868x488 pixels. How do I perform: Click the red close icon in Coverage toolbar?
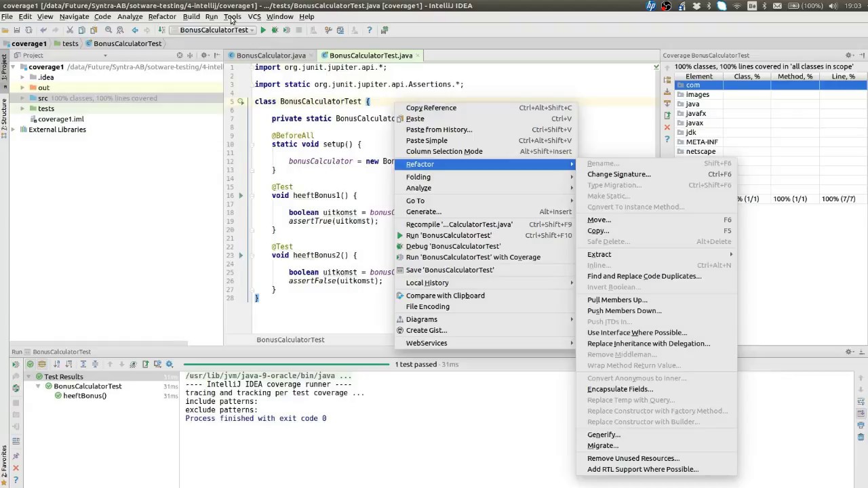[667, 127]
